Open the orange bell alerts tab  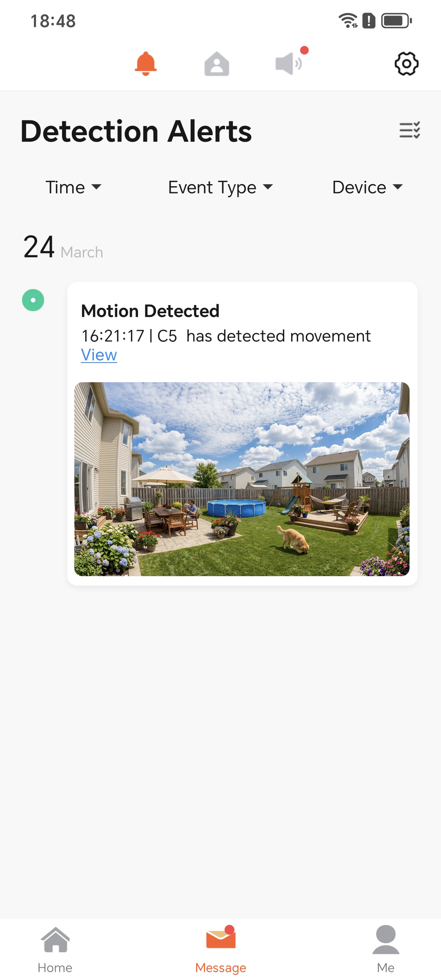(x=146, y=64)
